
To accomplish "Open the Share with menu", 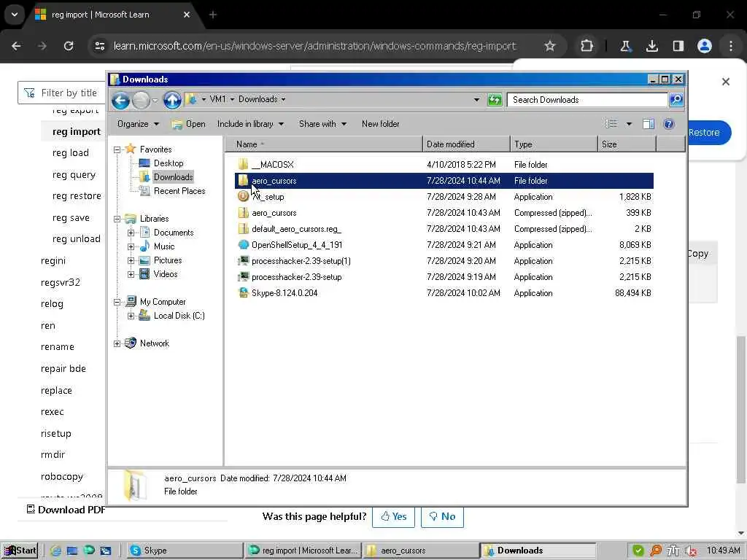I will click(x=322, y=124).
